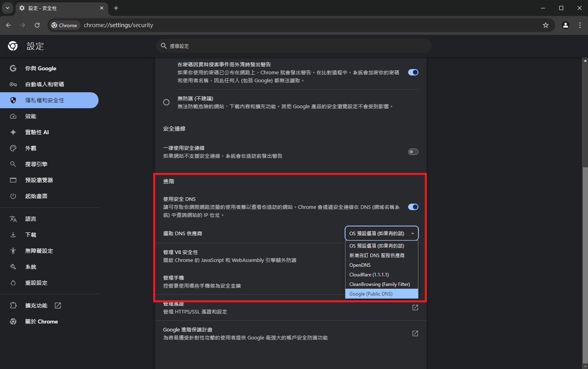
Task: Switch to 設定 - 安全性 tab
Action: (x=61, y=8)
